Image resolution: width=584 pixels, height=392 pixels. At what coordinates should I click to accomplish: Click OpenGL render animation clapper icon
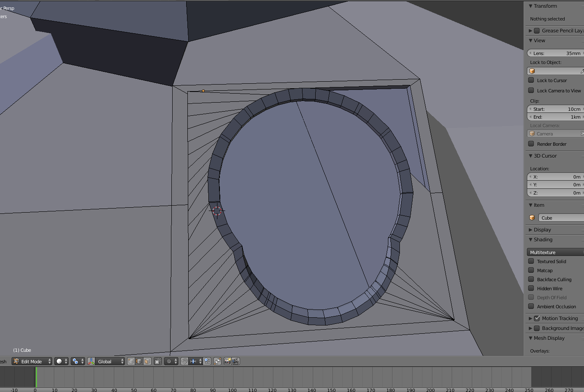[x=236, y=361]
